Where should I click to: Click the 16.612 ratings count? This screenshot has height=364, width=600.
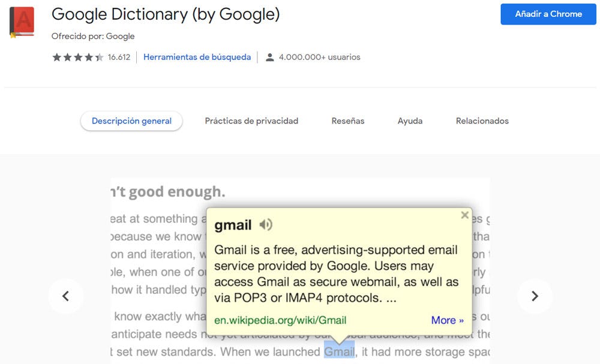point(119,58)
